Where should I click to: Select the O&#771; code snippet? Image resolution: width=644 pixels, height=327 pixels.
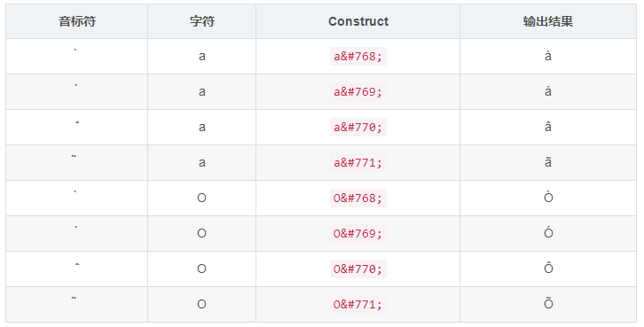click(x=357, y=305)
